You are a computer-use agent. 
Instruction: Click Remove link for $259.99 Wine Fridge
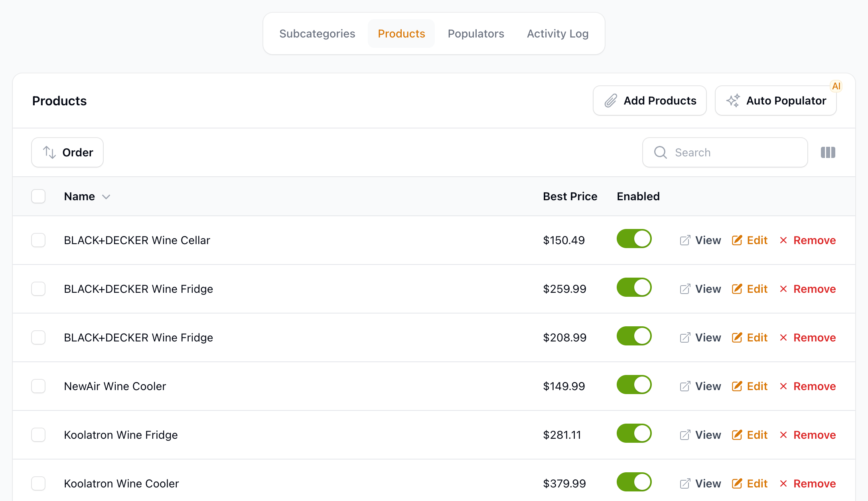pyautogui.click(x=808, y=289)
